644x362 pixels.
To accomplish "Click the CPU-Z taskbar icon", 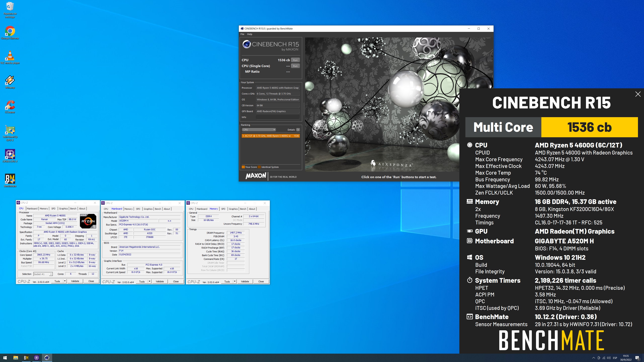I will (x=37, y=358).
